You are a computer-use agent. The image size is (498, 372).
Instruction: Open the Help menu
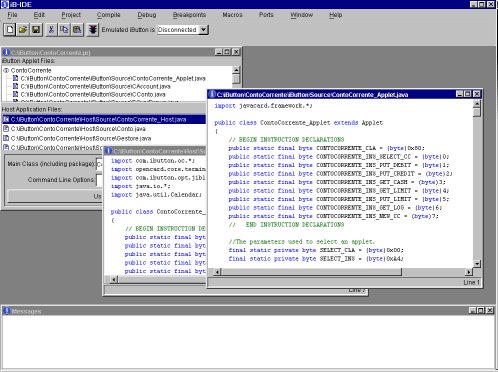[x=335, y=15]
